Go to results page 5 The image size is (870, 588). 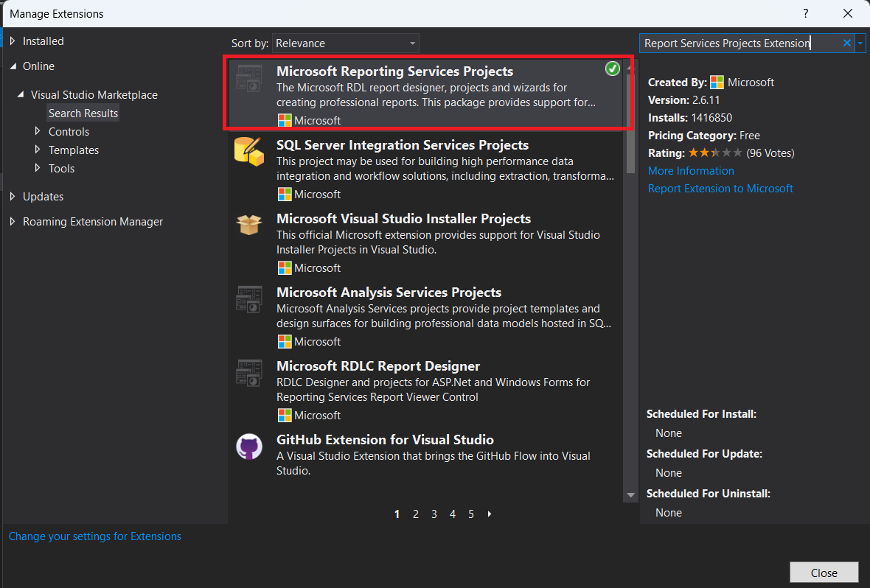(471, 514)
